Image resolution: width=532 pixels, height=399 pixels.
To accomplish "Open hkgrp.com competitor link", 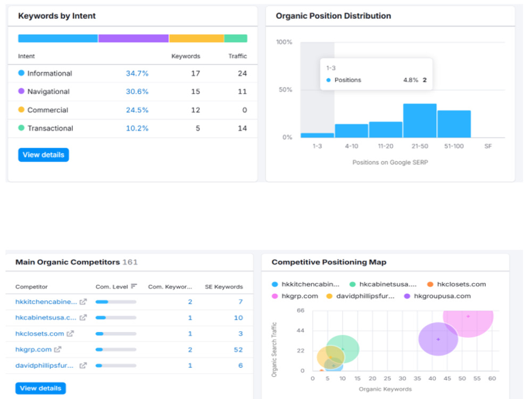I will 33,350.
